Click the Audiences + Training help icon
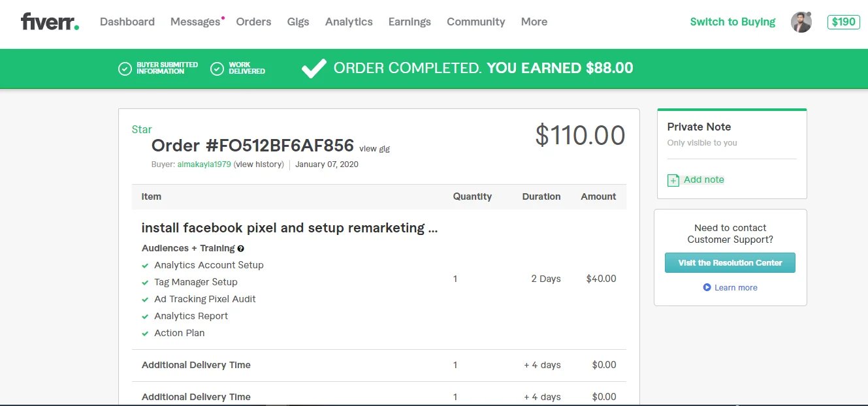The width and height of the screenshot is (868, 406). coord(241,249)
